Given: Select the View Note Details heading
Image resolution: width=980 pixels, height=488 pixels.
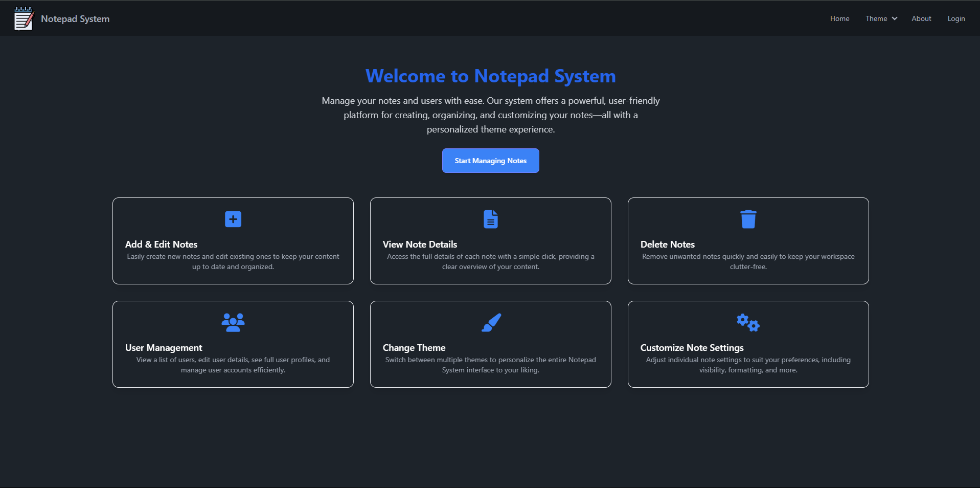Looking at the screenshot, I should click(x=420, y=245).
